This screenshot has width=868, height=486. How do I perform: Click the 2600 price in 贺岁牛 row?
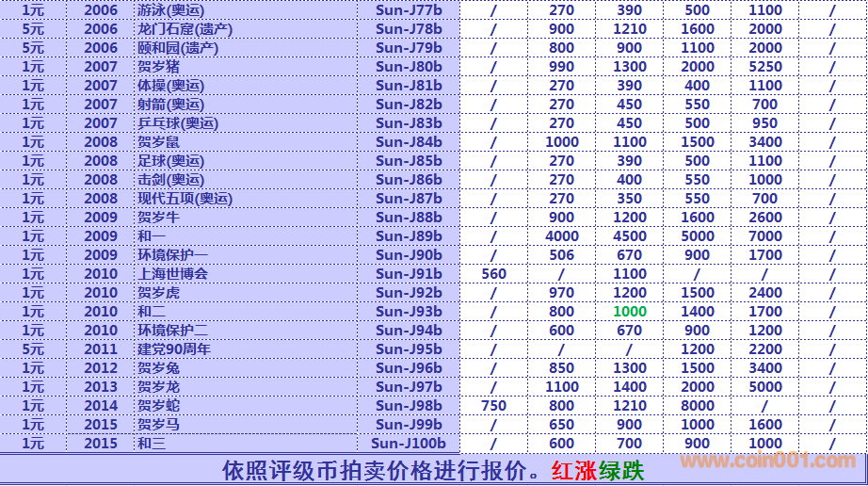[x=764, y=218]
